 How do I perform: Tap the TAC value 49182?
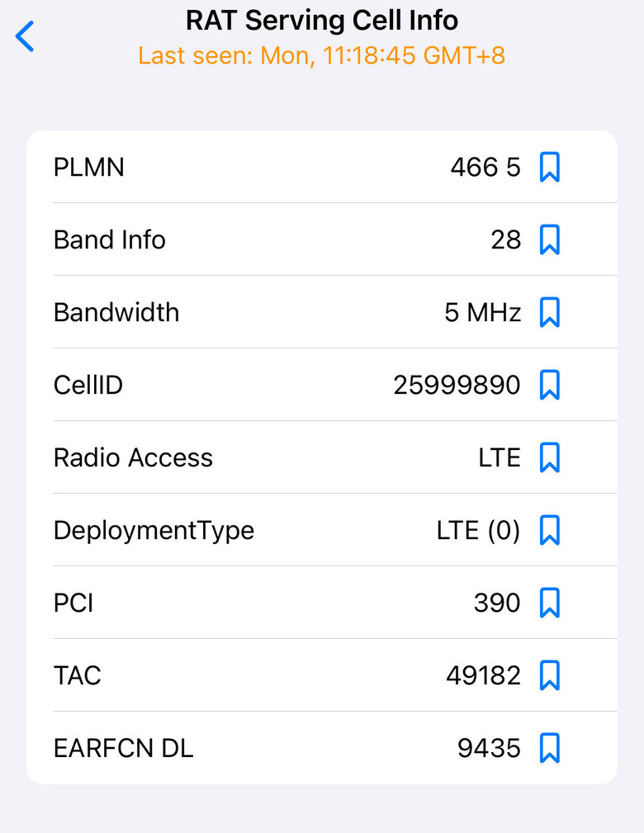(484, 676)
